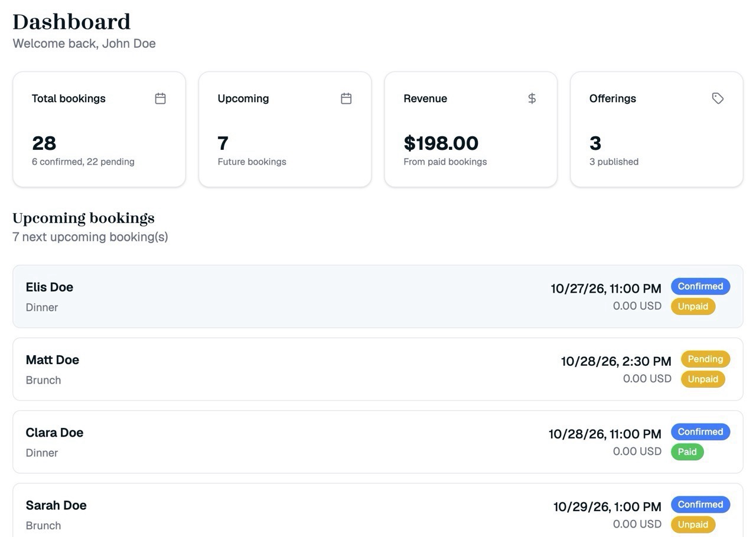
Task: Click '6 confirmed, 22 pending' text
Action: click(83, 162)
